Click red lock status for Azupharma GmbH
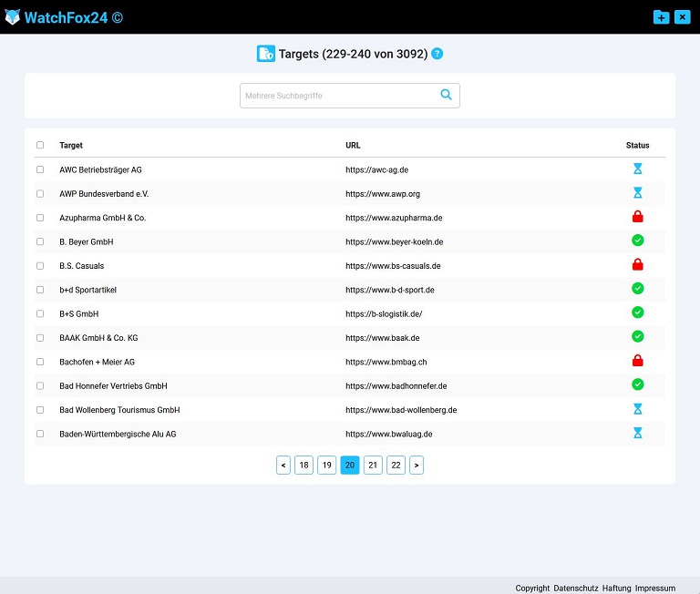700x594 pixels. point(638,217)
